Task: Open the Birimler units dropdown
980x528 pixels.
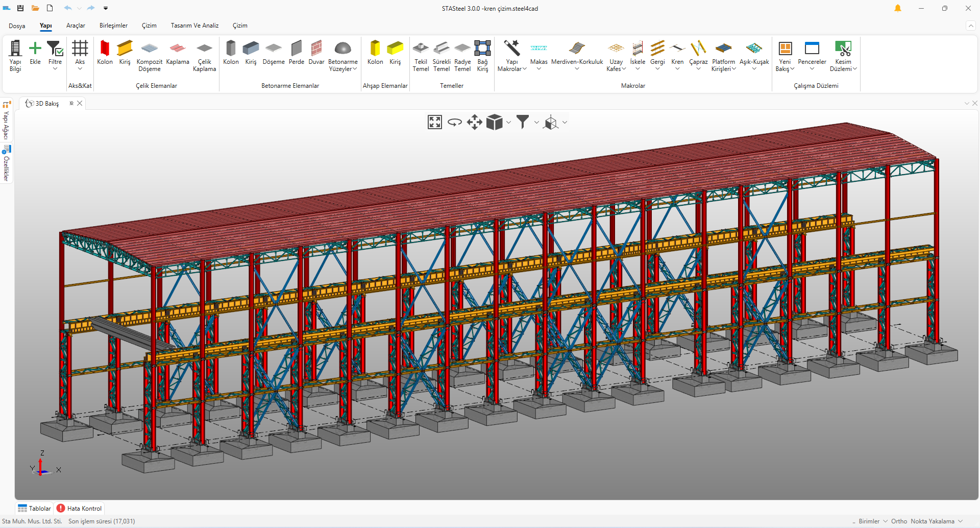Action: [873, 521]
